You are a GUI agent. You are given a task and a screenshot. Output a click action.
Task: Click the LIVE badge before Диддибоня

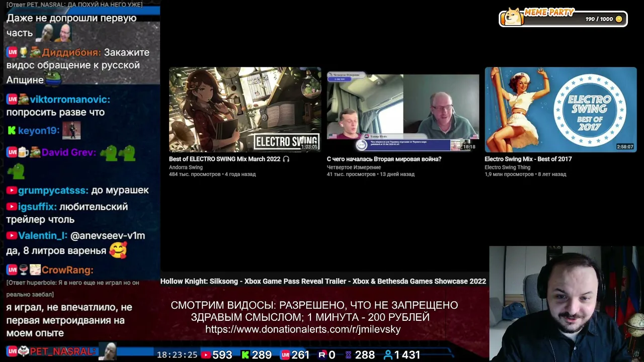click(x=12, y=52)
